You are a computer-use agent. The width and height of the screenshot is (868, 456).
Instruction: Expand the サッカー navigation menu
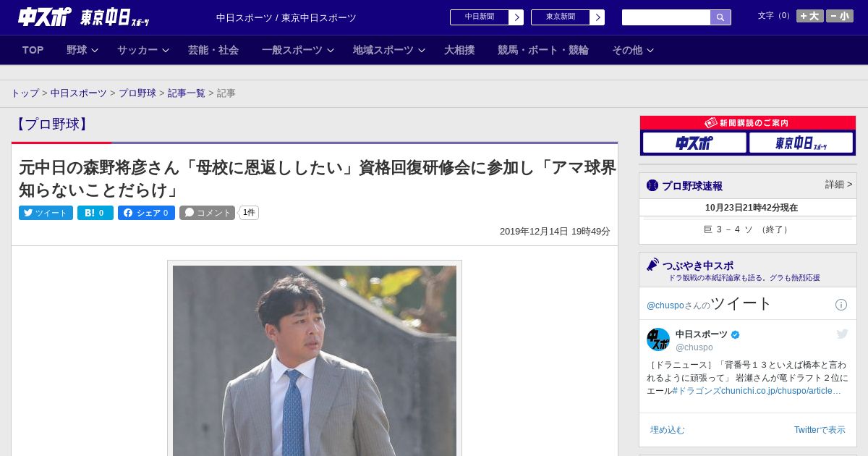pyautogui.click(x=142, y=50)
